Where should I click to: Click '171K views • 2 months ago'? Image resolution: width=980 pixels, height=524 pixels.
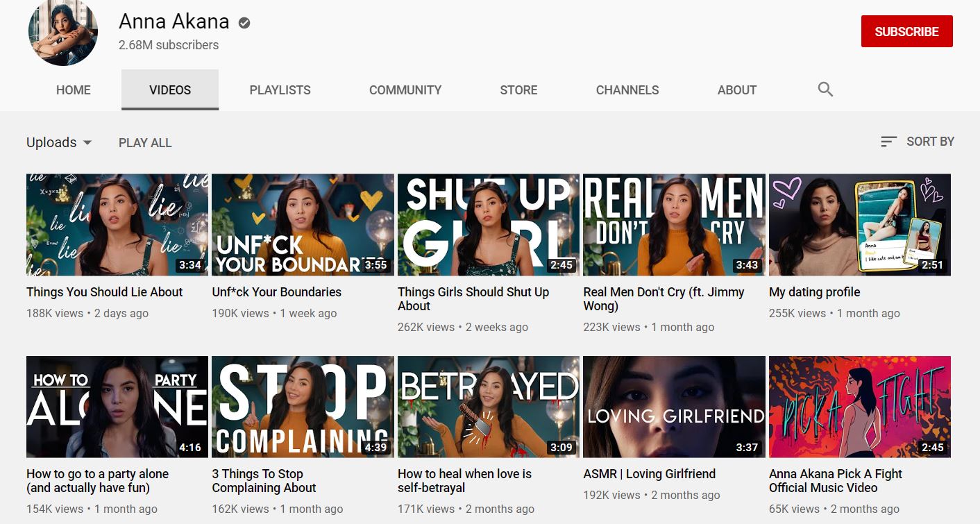[x=466, y=509]
